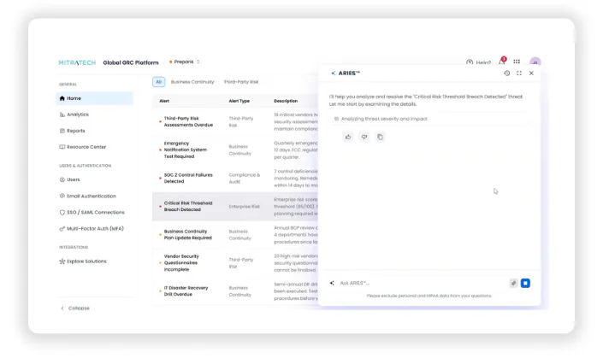Screen dimensions: 603x364
Task: Click the Mitratech logo
Action: pos(77,62)
